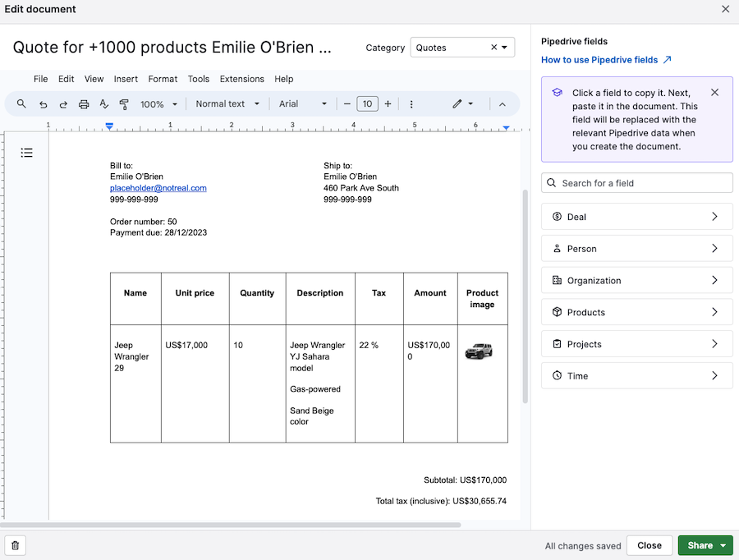Screen dimensions: 739x560
Task: Open the View menu
Action: (x=94, y=79)
